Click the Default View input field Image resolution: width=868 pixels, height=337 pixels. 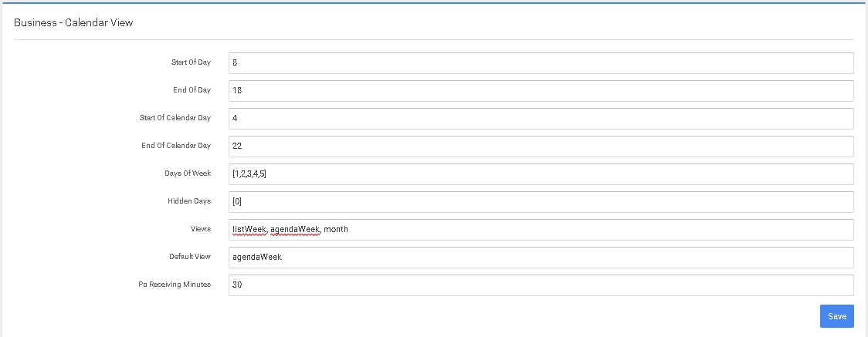point(541,258)
